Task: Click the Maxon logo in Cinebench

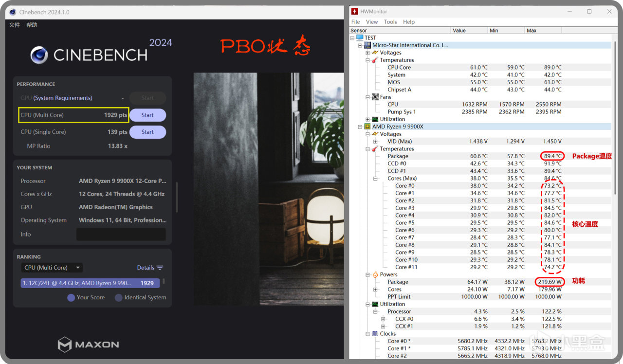Action: (88, 345)
